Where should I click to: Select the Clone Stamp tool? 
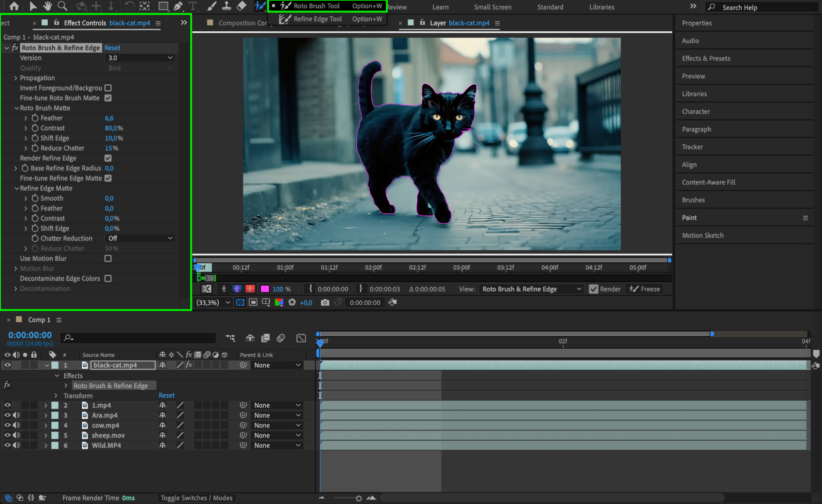pyautogui.click(x=226, y=6)
